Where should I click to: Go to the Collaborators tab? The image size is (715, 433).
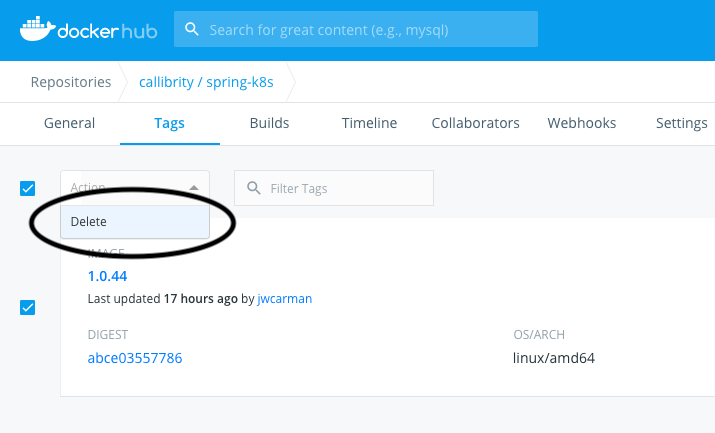[476, 123]
